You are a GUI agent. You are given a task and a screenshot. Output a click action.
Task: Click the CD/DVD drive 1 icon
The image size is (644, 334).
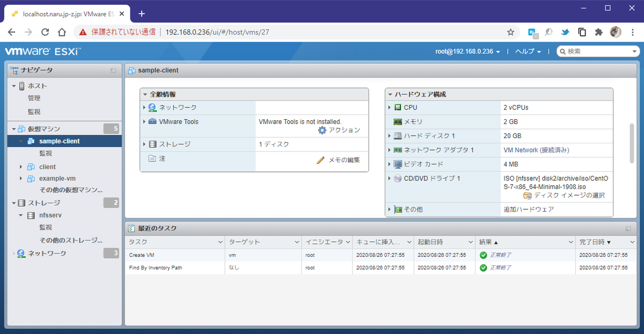[x=398, y=178]
